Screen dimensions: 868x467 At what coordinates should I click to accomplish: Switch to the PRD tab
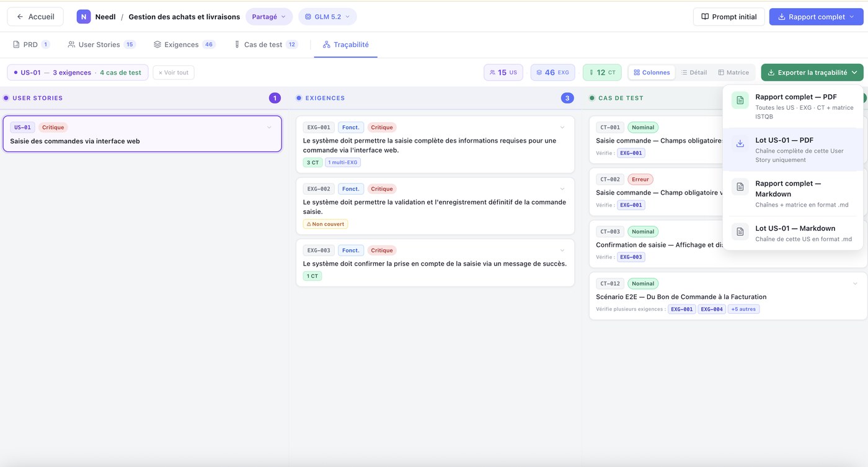(x=31, y=45)
